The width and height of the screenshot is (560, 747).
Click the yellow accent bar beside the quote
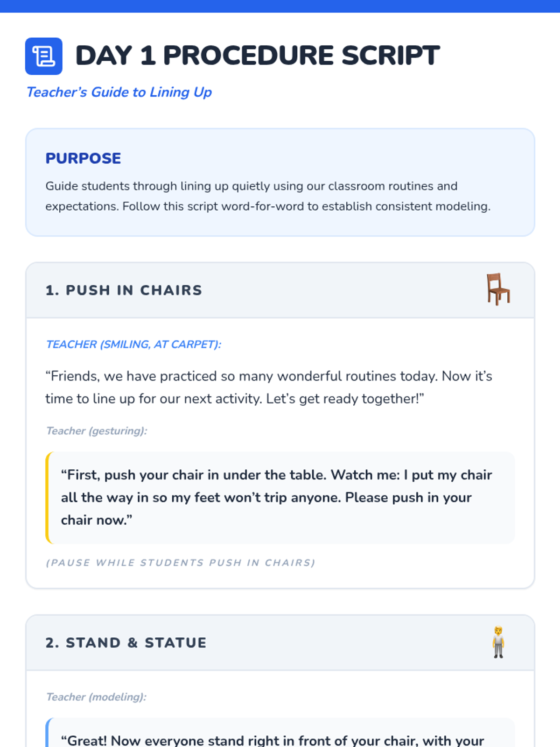pos(48,497)
